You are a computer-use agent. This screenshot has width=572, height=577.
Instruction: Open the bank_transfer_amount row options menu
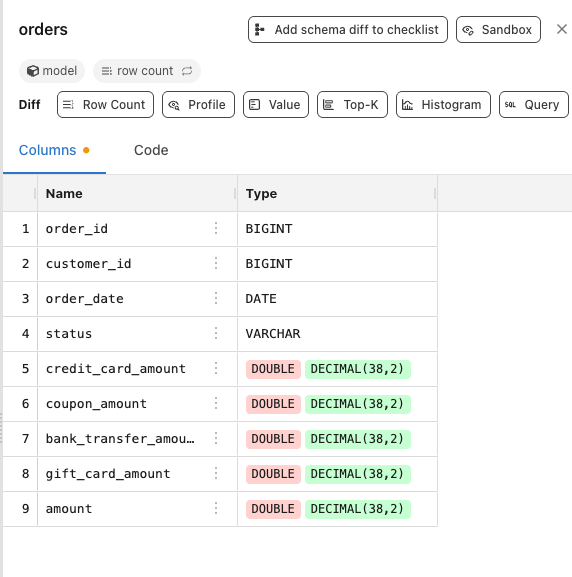click(x=216, y=438)
